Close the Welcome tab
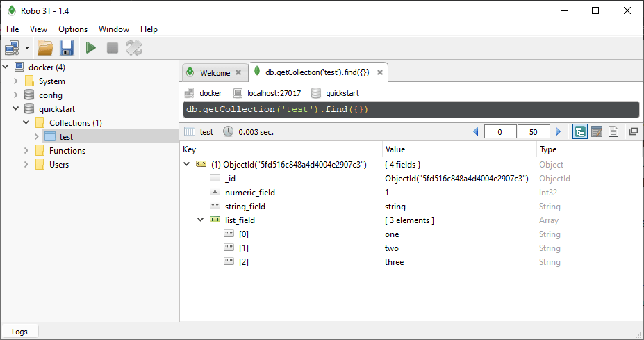The image size is (644, 340). [238, 72]
